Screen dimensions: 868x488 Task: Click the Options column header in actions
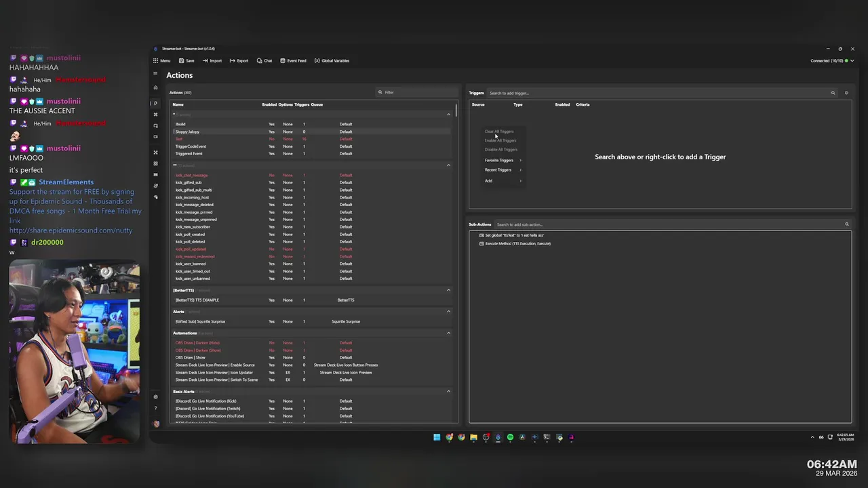pos(285,104)
